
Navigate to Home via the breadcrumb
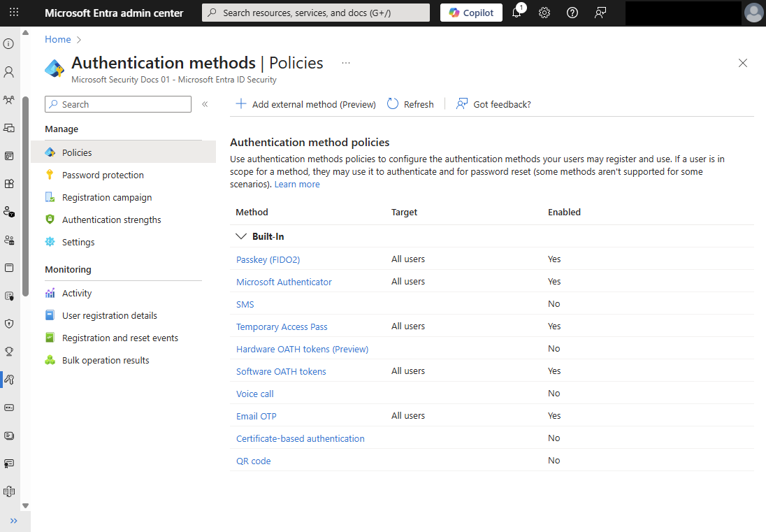(x=58, y=39)
